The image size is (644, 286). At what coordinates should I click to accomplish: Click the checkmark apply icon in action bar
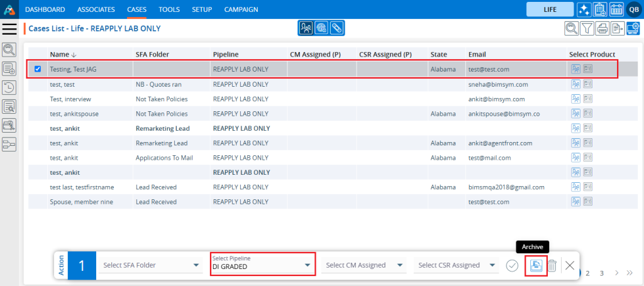[x=512, y=265]
